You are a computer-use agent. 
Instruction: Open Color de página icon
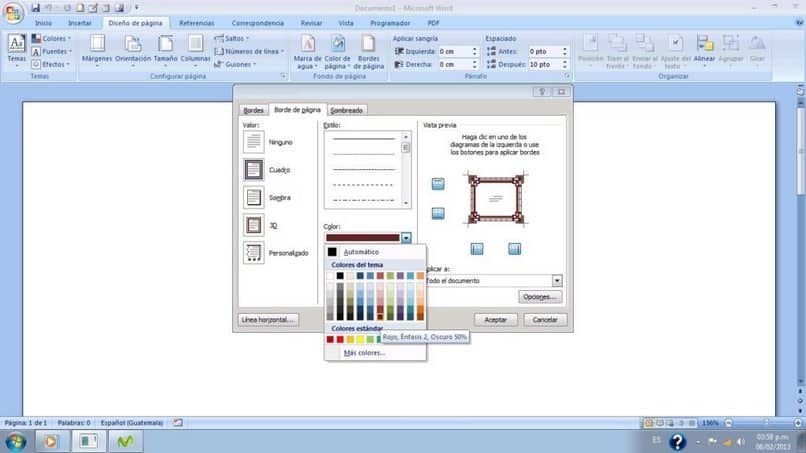337,44
